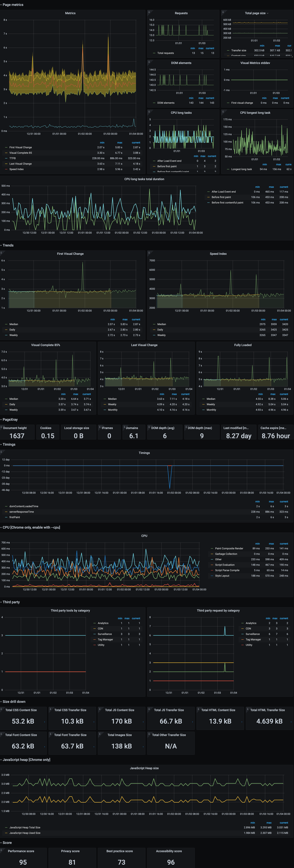294x868 pixels.
Task: Collapse the Size drill down row
Action: click(x=13, y=702)
